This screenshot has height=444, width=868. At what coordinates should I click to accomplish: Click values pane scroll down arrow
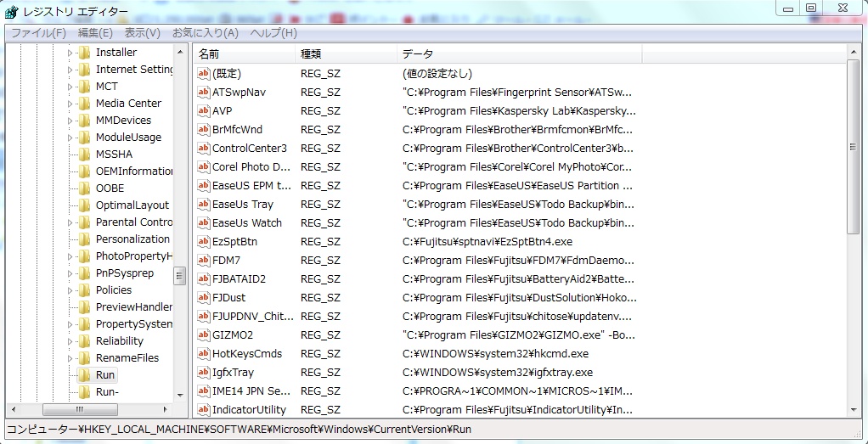(x=853, y=410)
